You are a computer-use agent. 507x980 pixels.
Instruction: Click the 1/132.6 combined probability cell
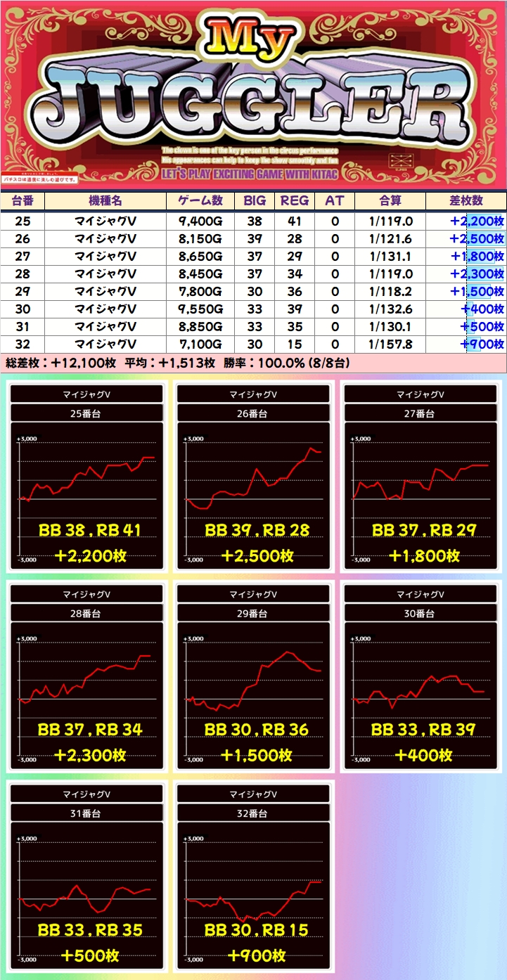click(390, 309)
